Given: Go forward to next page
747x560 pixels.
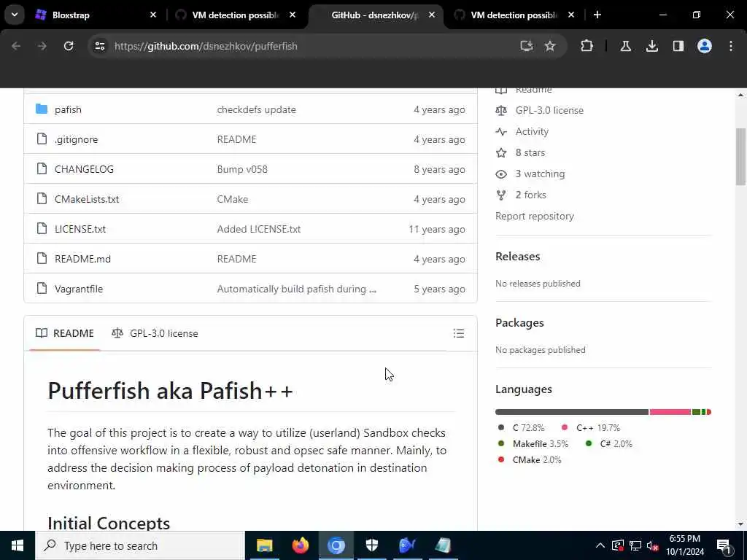Looking at the screenshot, I should pyautogui.click(x=42, y=46).
